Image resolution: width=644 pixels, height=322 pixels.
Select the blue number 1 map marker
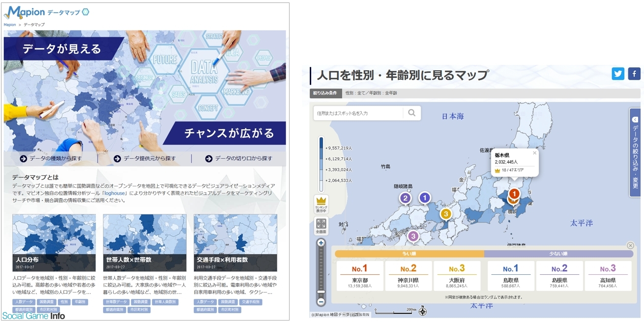[424, 198]
